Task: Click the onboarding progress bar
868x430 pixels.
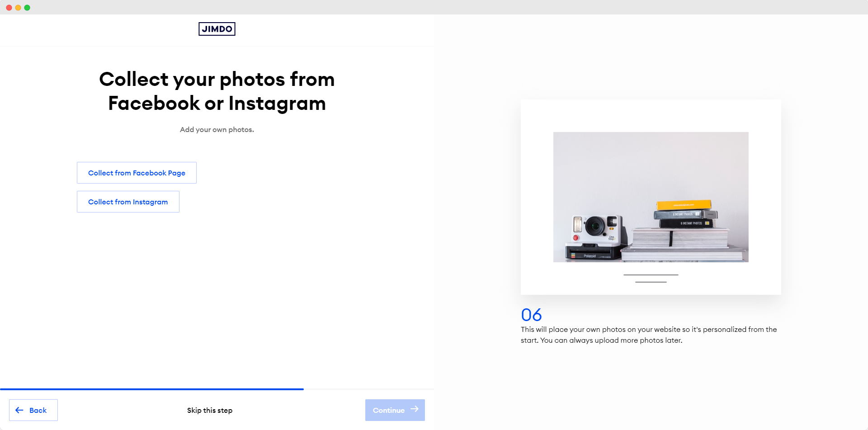Action: [x=217, y=389]
